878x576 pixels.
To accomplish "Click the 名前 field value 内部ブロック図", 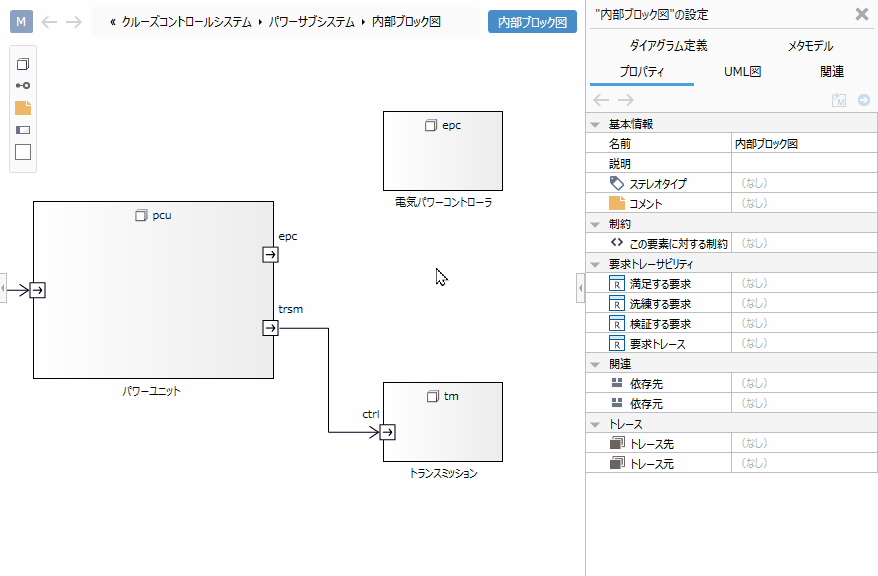I will pos(803,144).
